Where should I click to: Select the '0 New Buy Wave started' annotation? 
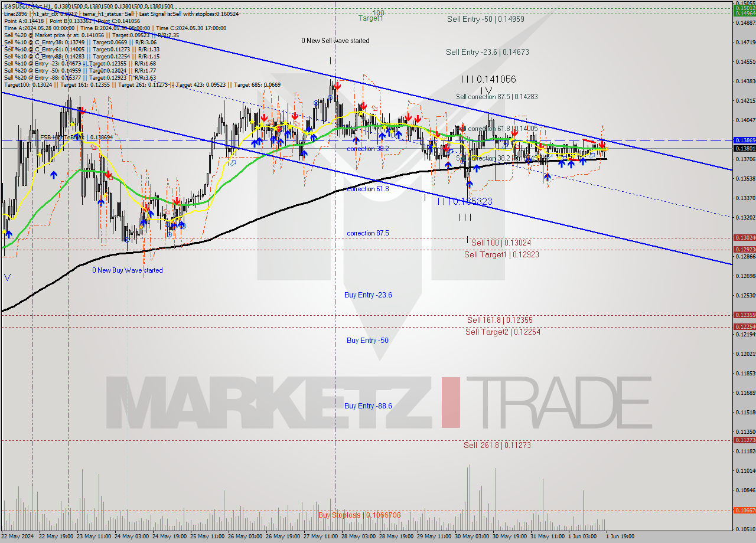127,270
